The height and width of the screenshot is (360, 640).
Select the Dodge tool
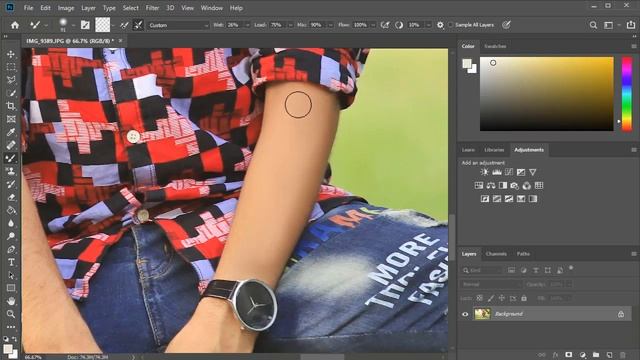[11, 236]
